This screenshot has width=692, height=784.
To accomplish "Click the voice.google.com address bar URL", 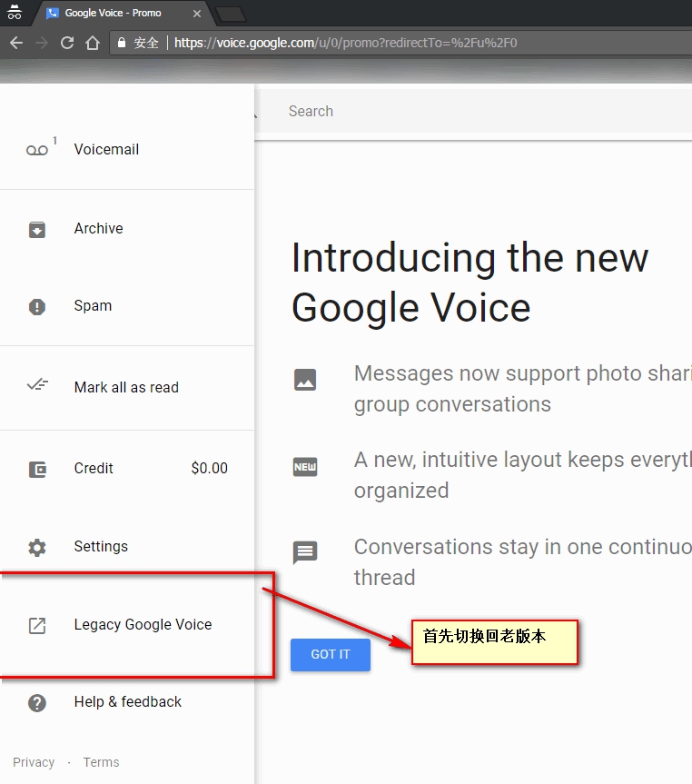I will point(345,43).
